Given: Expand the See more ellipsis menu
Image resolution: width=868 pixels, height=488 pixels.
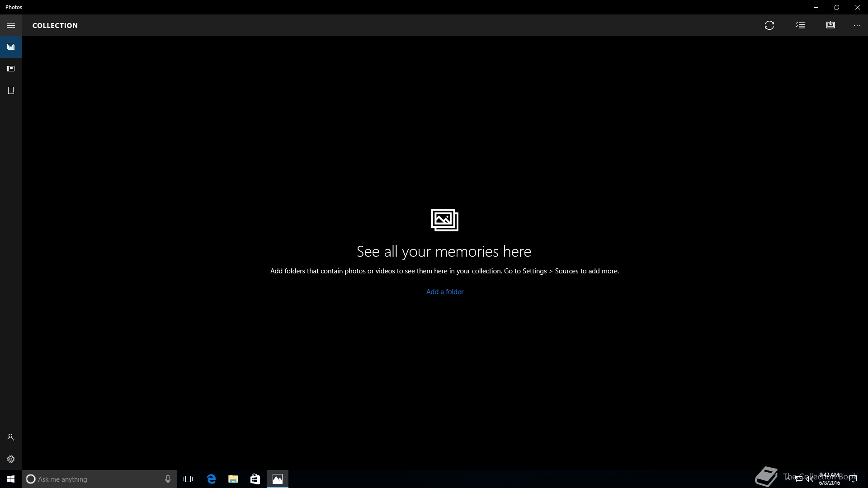Looking at the screenshot, I should tap(857, 25).
